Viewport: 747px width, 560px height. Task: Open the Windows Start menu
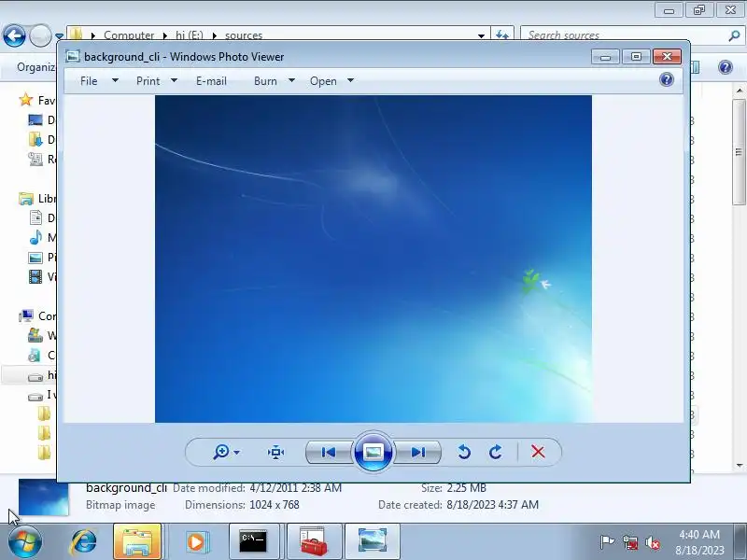24,541
